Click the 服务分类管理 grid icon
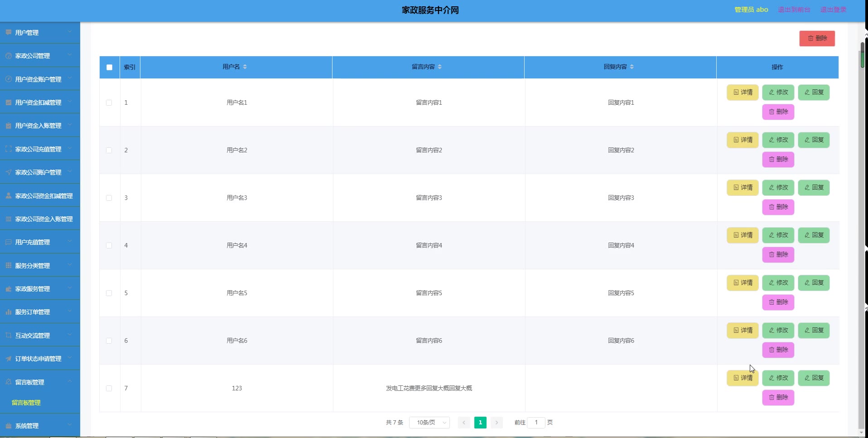 pos(9,265)
